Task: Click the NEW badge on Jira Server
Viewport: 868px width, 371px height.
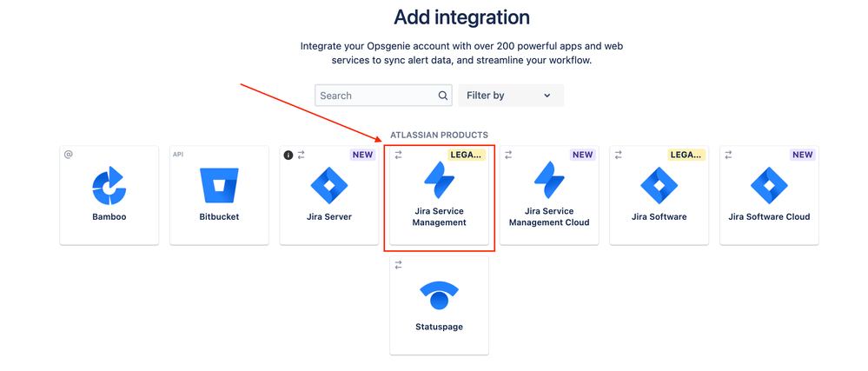Action: coord(362,155)
